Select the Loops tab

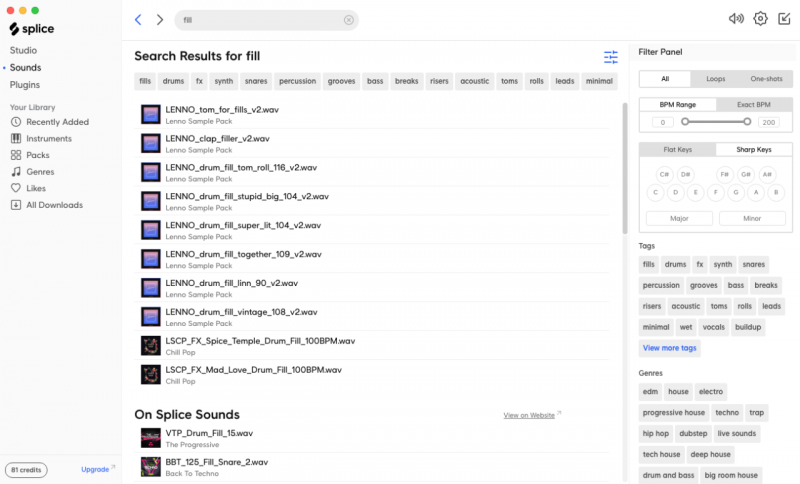coord(715,79)
